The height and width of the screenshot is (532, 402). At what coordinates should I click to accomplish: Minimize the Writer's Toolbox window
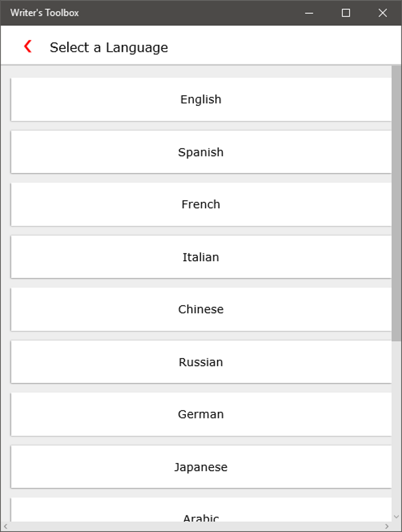(309, 13)
